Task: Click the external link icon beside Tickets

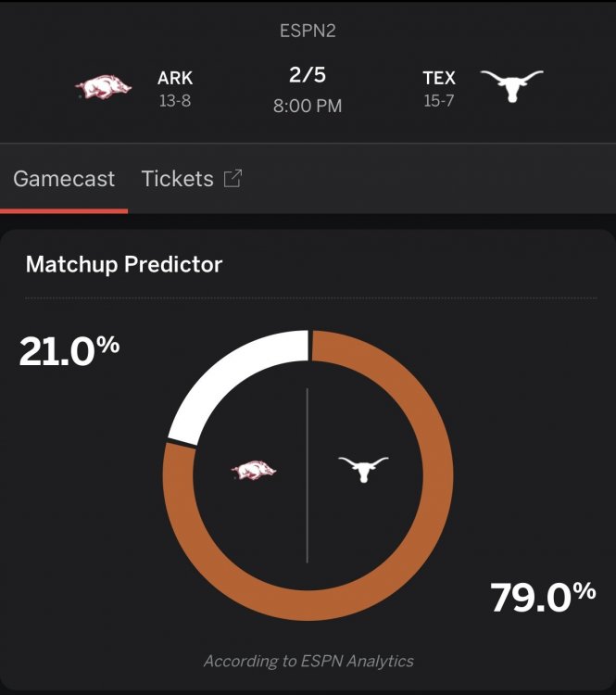Action: click(x=233, y=179)
